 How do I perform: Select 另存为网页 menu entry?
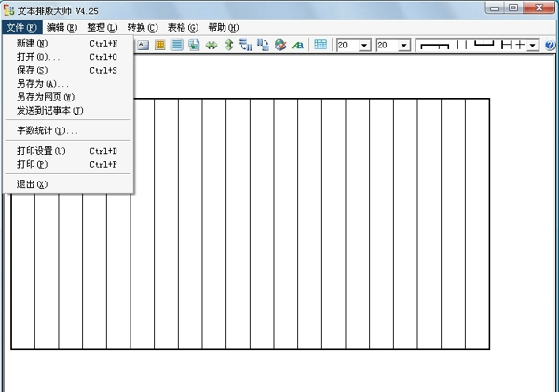point(45,97)
